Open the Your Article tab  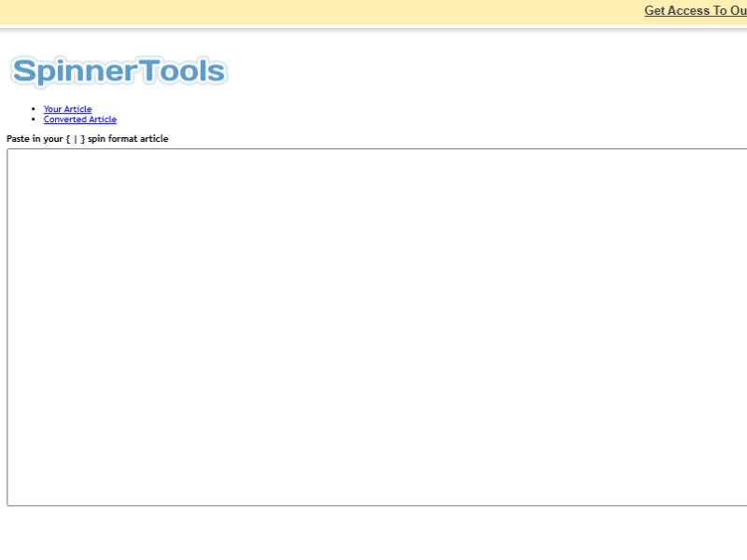pyautogui.click(x=67, y=109)
